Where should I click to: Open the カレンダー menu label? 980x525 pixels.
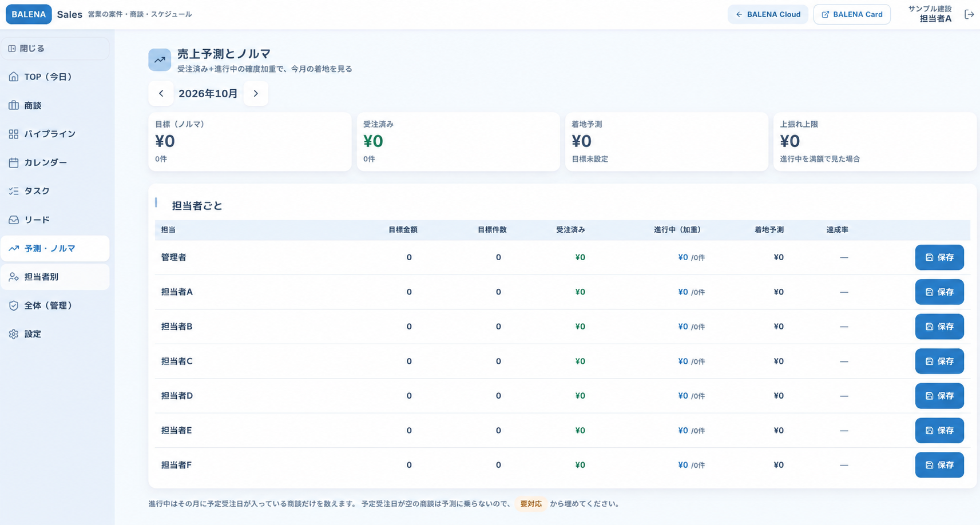(46, 162)
